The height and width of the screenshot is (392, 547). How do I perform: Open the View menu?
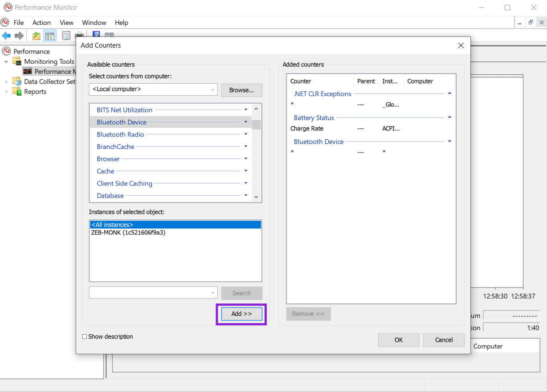(x=66, y=23)
